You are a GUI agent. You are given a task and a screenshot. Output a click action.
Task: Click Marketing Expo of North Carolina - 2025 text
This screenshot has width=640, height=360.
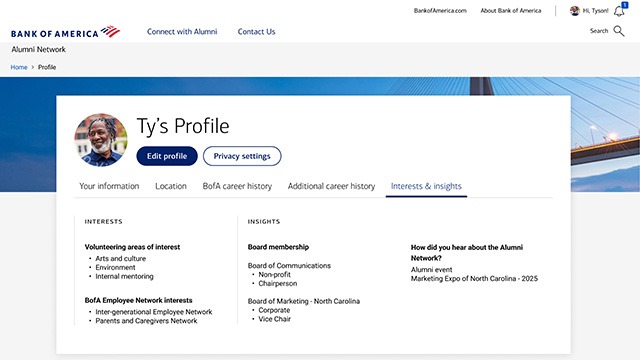tap(474, 279)
